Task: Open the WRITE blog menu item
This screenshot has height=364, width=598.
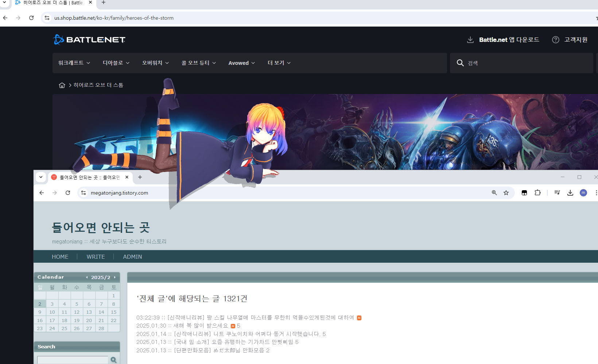Action: tap(96, 257)
